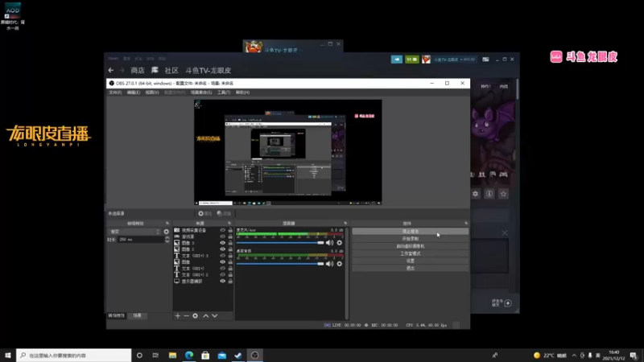Open 麦克风/Aux audio settings gear

339,243
